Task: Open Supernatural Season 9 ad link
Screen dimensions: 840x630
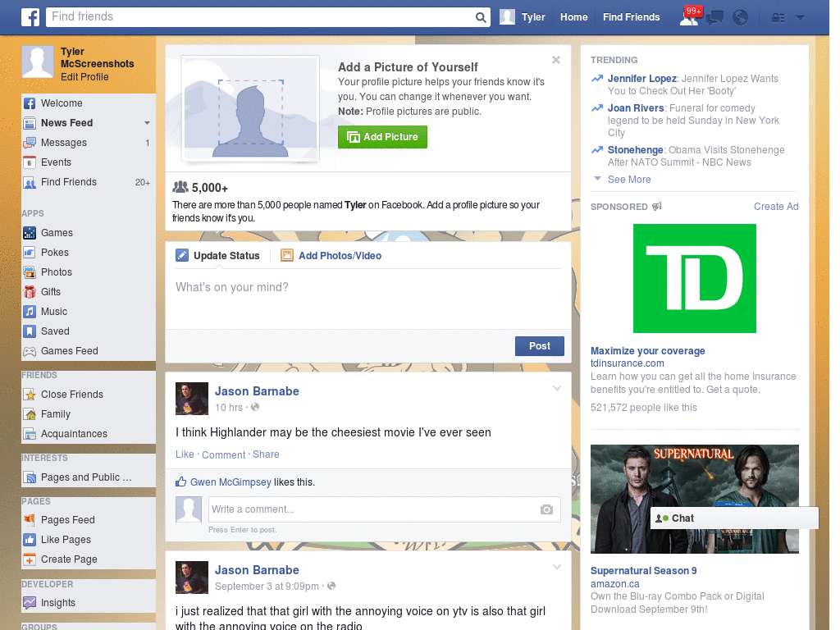Action: [643, 571]
